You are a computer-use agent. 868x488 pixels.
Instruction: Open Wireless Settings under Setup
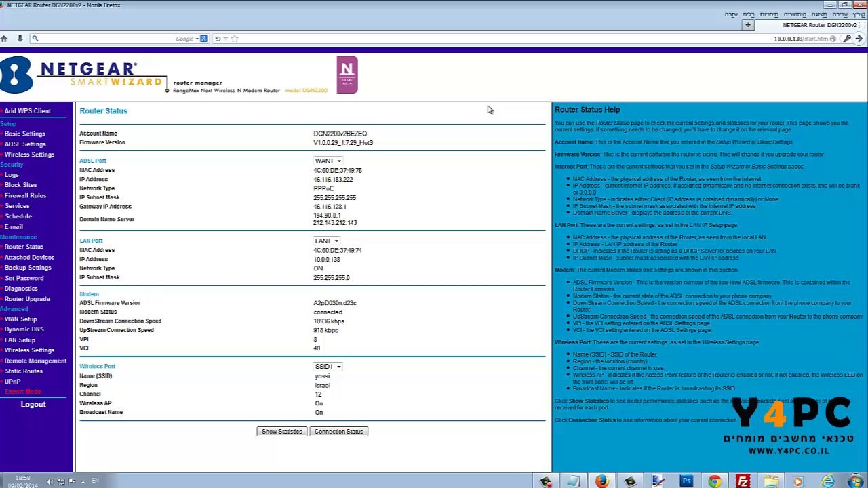29,155
